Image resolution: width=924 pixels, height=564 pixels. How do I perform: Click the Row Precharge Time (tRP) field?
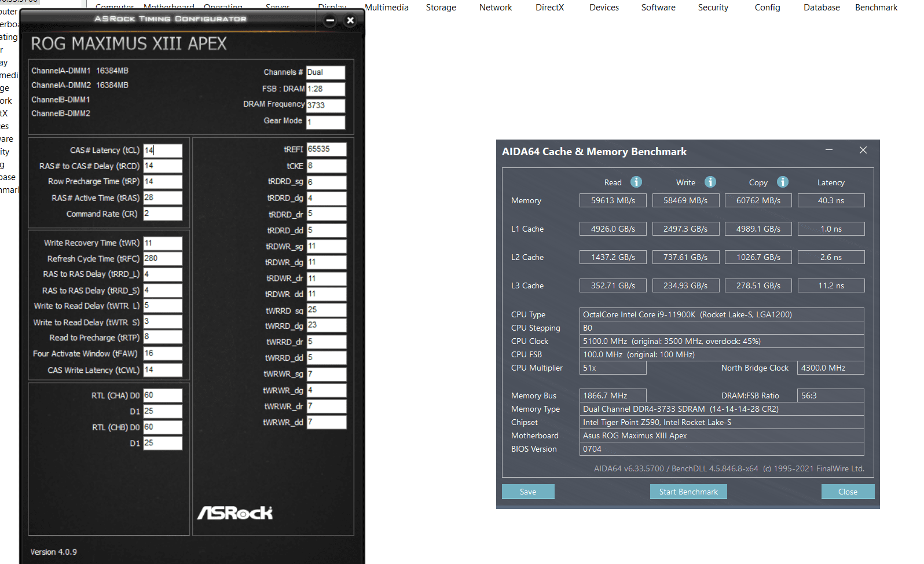[x=163, y=182]
